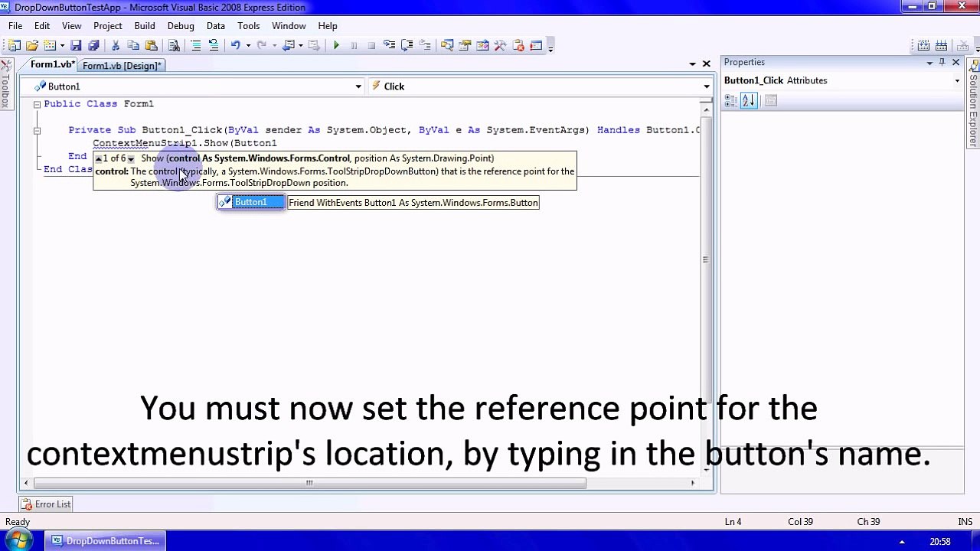Viewport: 980px width, 551px height.
Task: Undo the last edit with blue arrow
Action: [235, 45]
